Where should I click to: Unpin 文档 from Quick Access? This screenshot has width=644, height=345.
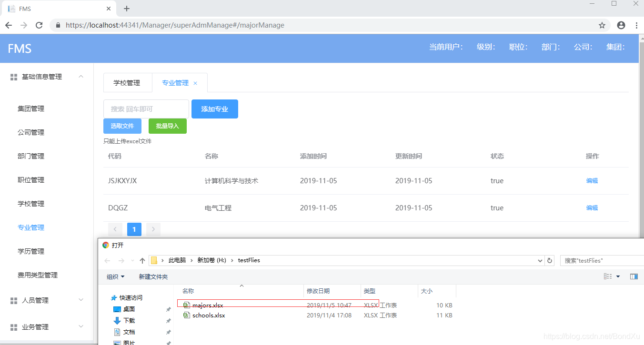point(168,331)
